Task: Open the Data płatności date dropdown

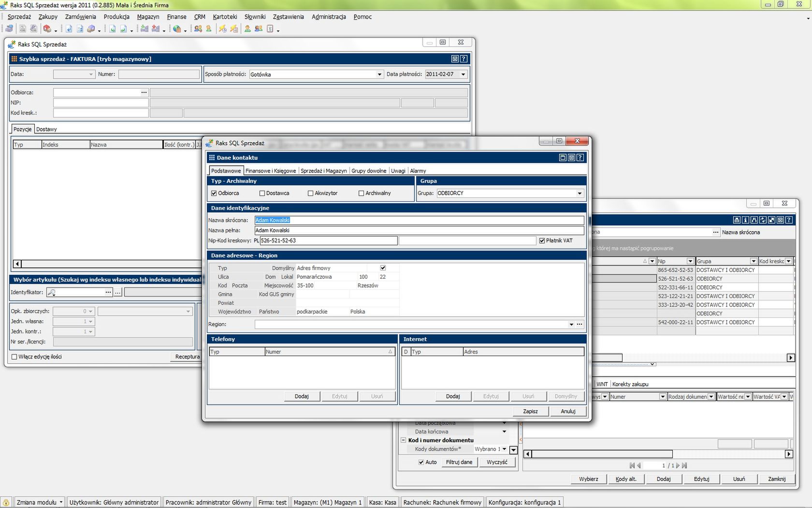Action: (x=463, y=74)
